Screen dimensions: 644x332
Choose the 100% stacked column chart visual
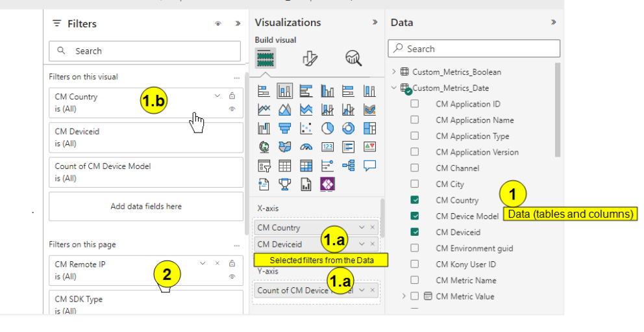click(369, 91)
